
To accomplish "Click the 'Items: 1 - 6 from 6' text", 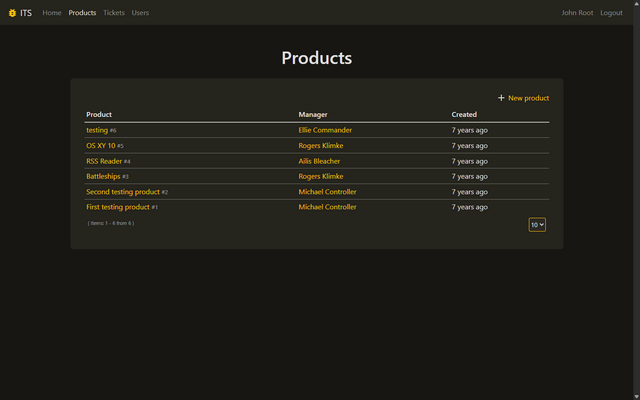I will tap(111, 223).
